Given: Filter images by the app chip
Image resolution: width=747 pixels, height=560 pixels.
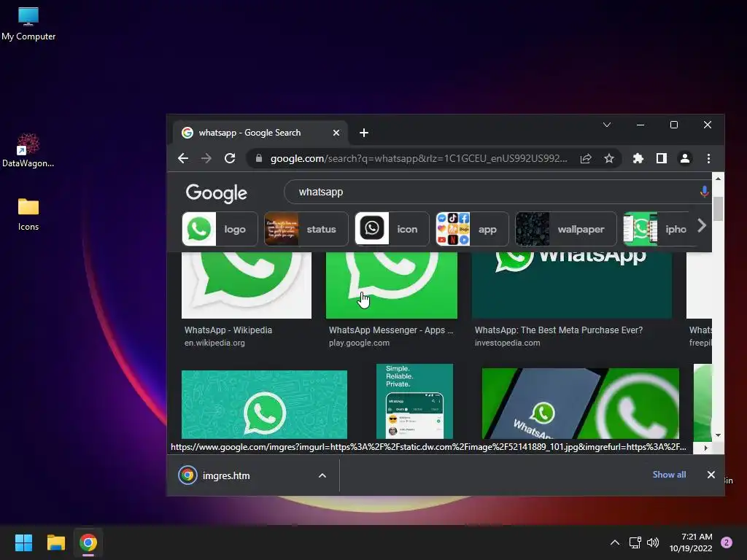Looking at the screenshot, I should click(x=472, y=229).
